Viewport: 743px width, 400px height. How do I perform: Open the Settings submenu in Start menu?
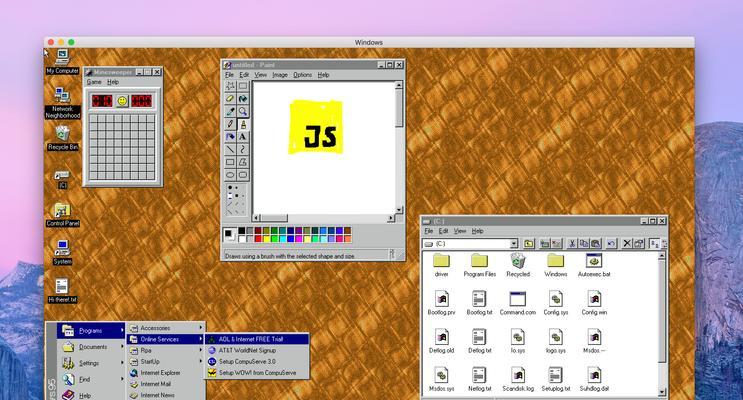click(x=91, y=363)
